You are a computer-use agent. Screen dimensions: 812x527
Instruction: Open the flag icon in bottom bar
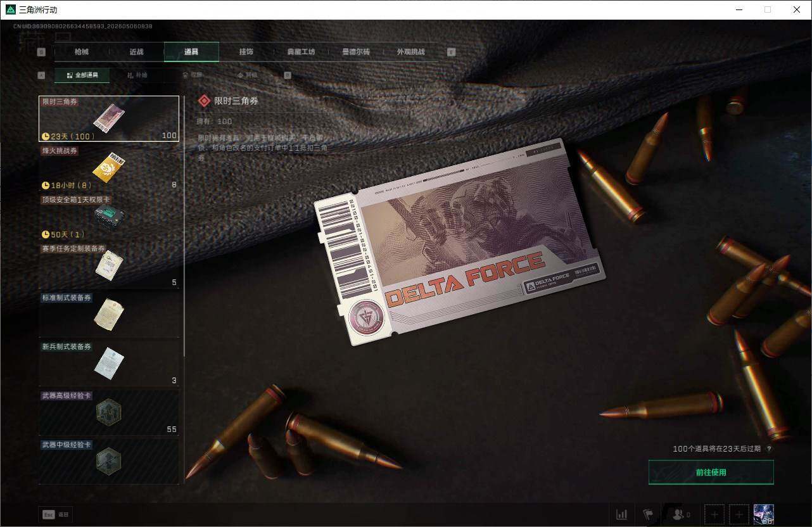tap(648, 514)
